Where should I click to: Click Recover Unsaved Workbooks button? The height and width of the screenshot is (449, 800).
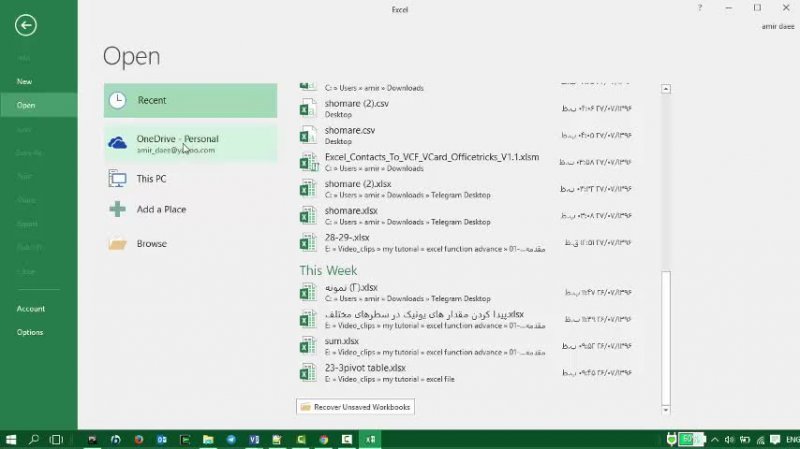coord(356,407)
